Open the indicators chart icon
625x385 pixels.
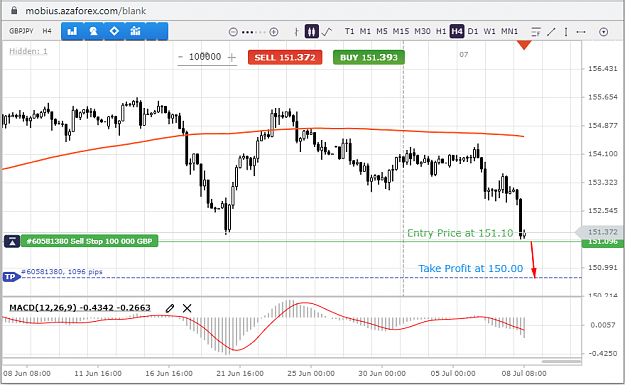tap(136, 31)
